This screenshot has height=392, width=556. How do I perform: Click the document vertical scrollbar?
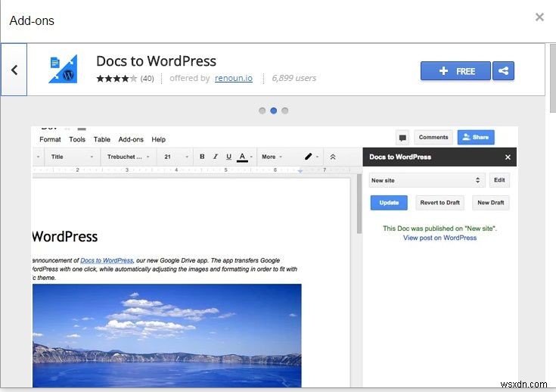[x=359, y=204]
